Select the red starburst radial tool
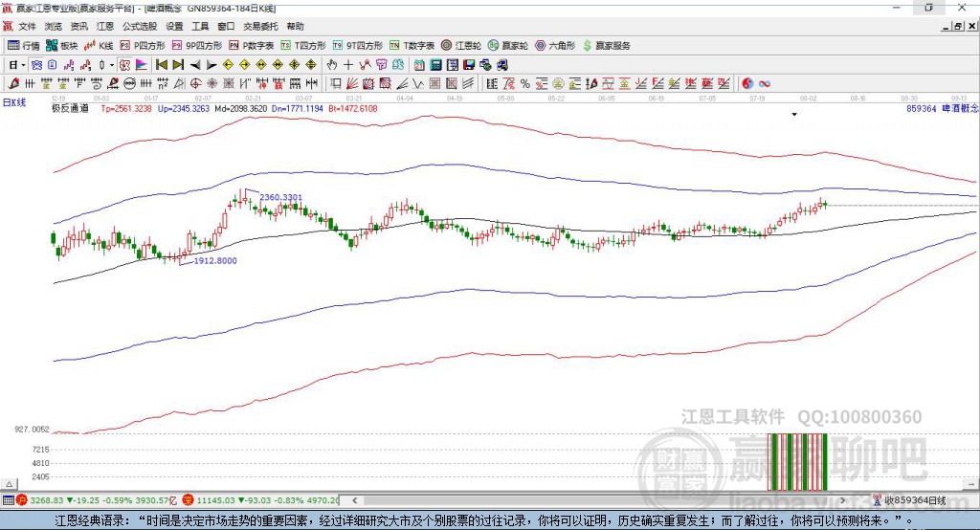This screenshot has height=530, width=980. click(212, 84)
